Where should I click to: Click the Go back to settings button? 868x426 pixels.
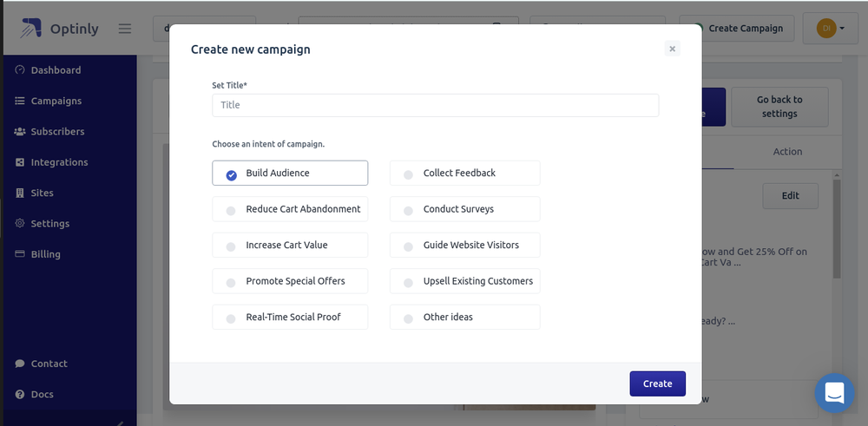779,107
